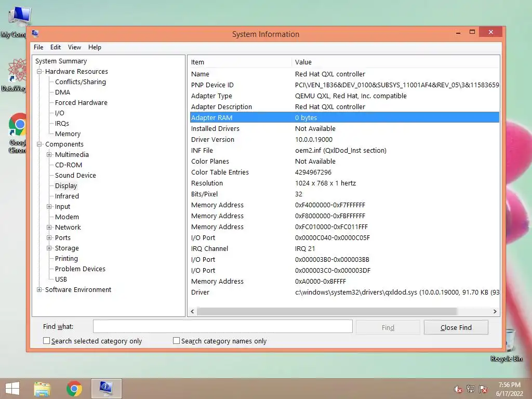Screen dimensions: 532x399
Task: Open the Windows Start button
Action: click(x=12, y=389)
